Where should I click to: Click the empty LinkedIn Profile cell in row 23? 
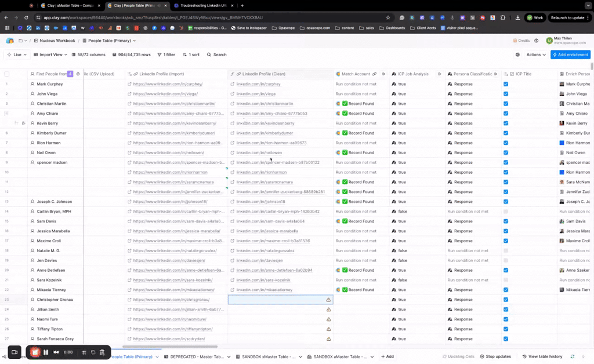pos(276,300)
